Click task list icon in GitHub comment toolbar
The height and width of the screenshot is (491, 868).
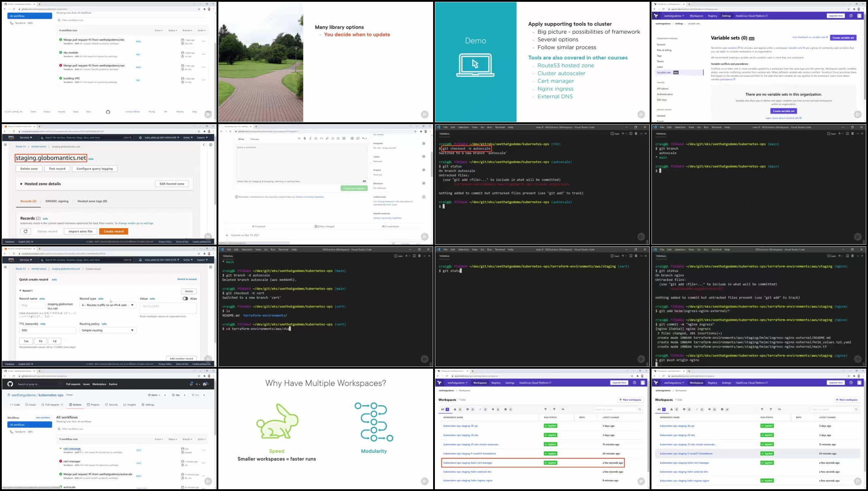pyautogui.click(x=344, y=138)
